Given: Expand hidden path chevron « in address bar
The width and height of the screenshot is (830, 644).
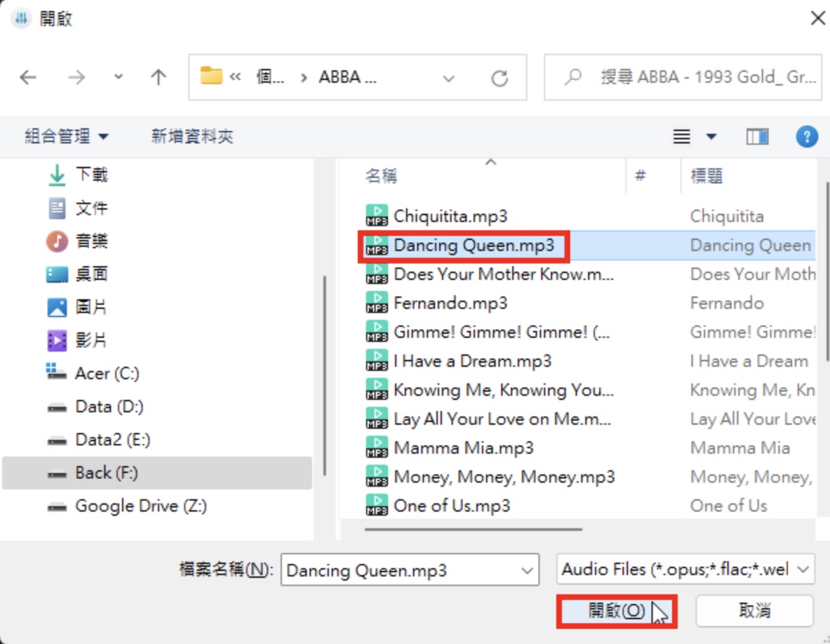Looking at the screenshot, I should tap(235, 77).
